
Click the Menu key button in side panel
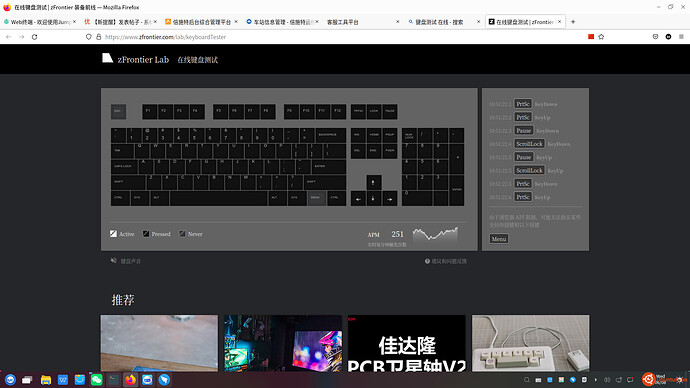(x=499, y=239)
